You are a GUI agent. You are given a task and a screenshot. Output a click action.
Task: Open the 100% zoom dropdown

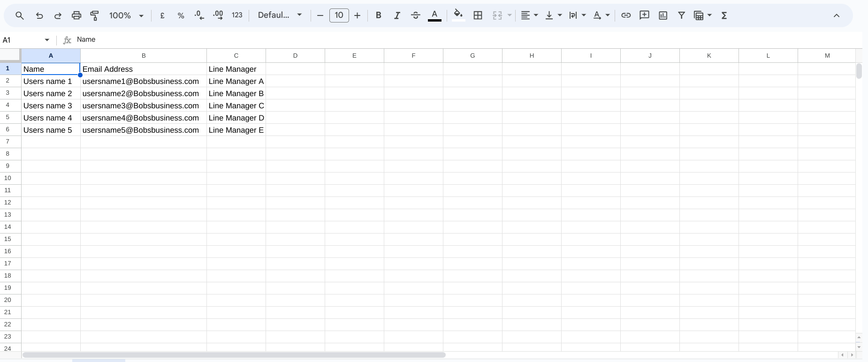[126, 15]
